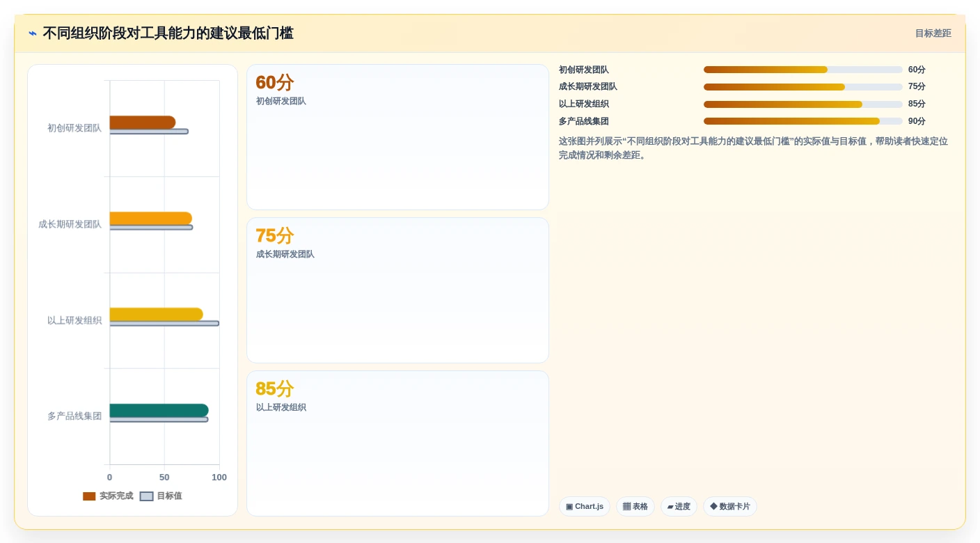980x543 pixels.
Task: Click the brown 初创研发团队 actual bar in chart
Action: (143, 123)
